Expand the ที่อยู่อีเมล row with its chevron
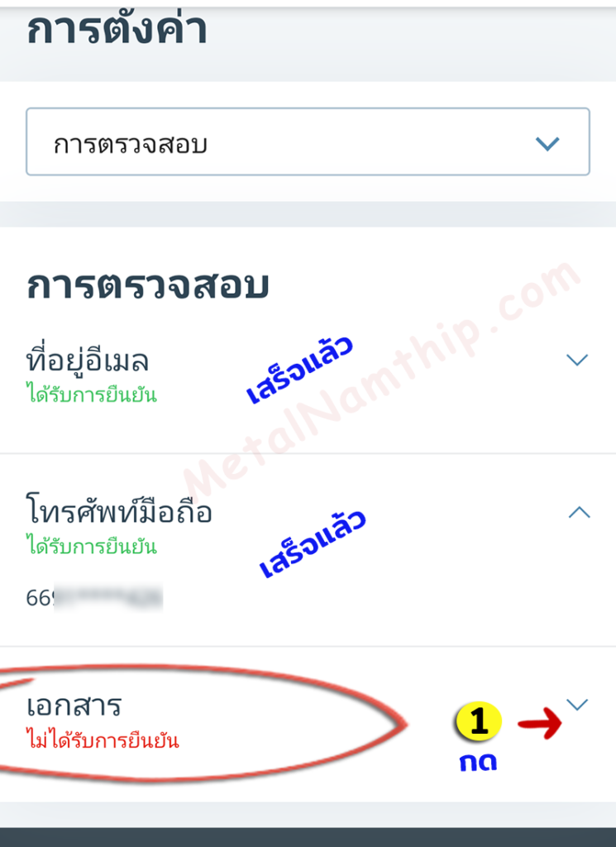The height and width of the screenshot is (847, 616). [577, 360]
